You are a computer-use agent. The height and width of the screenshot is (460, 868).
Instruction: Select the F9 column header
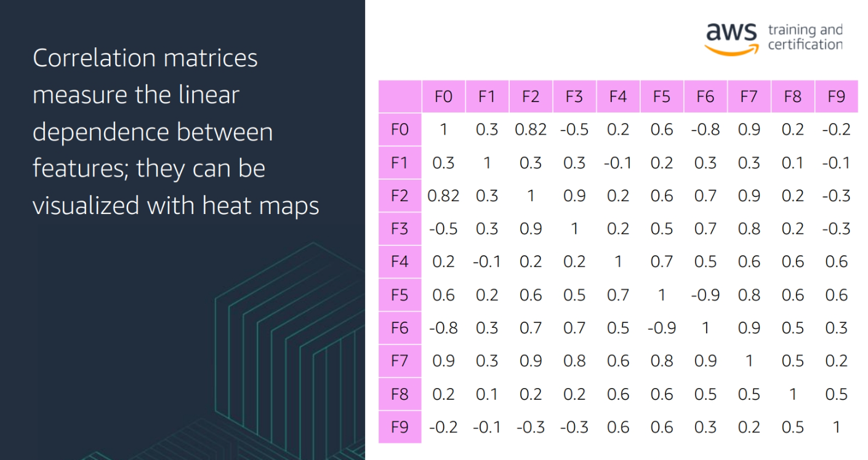[837, 97]
